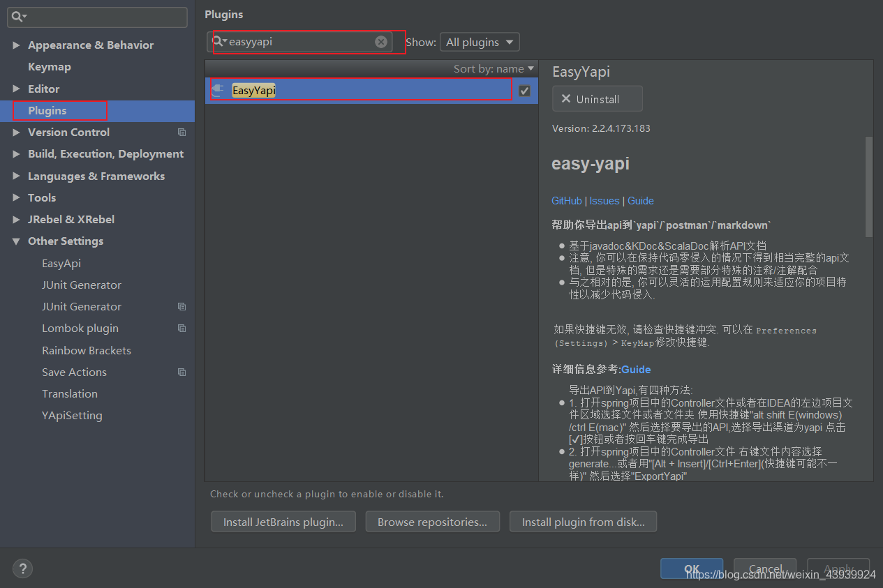Open Save Actions settings
Screen dimensions: 883x588
pyautogui.click(x=74, y=372)
